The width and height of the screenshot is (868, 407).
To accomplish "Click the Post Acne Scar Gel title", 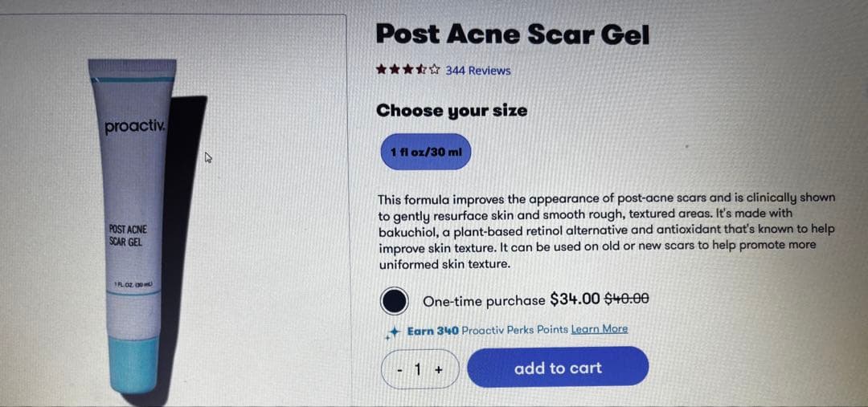I will [512, 35].
